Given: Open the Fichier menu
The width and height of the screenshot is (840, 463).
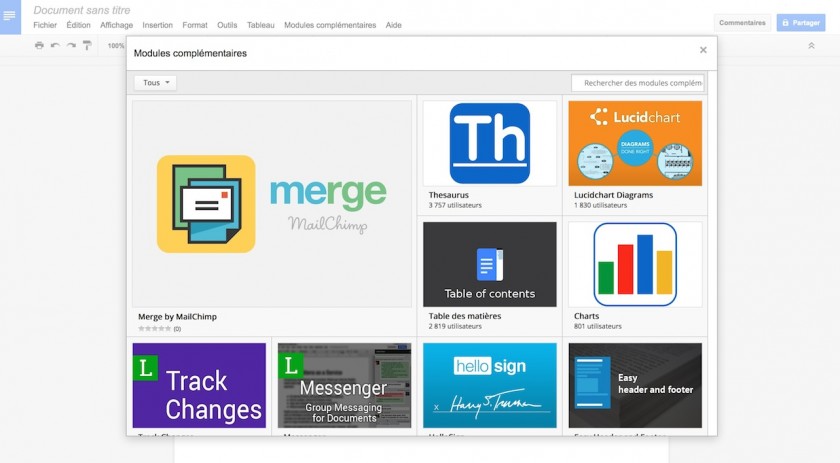Looking at the screenshot, I should 45,25.
